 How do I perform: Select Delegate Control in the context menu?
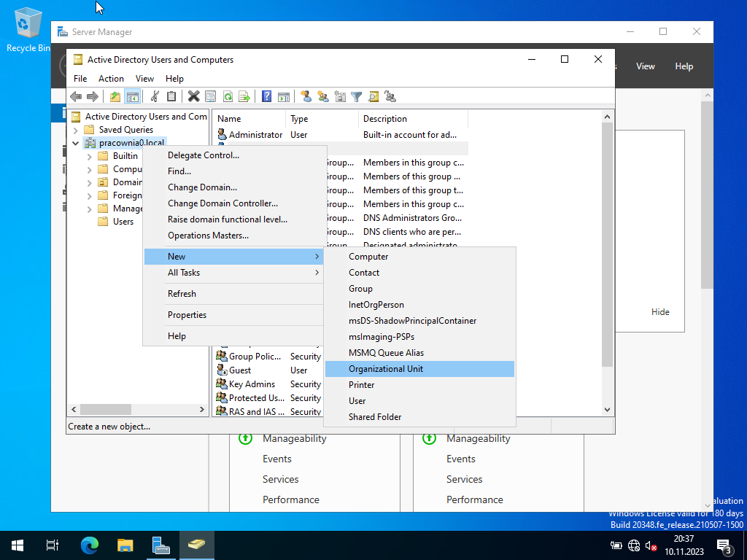coord(233,155)
